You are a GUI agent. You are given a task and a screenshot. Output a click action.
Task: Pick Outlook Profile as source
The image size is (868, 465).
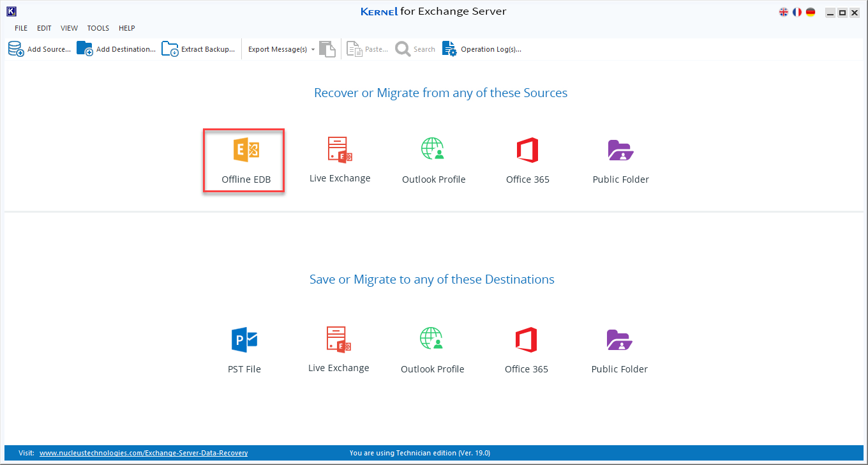(x=433, y=161)
